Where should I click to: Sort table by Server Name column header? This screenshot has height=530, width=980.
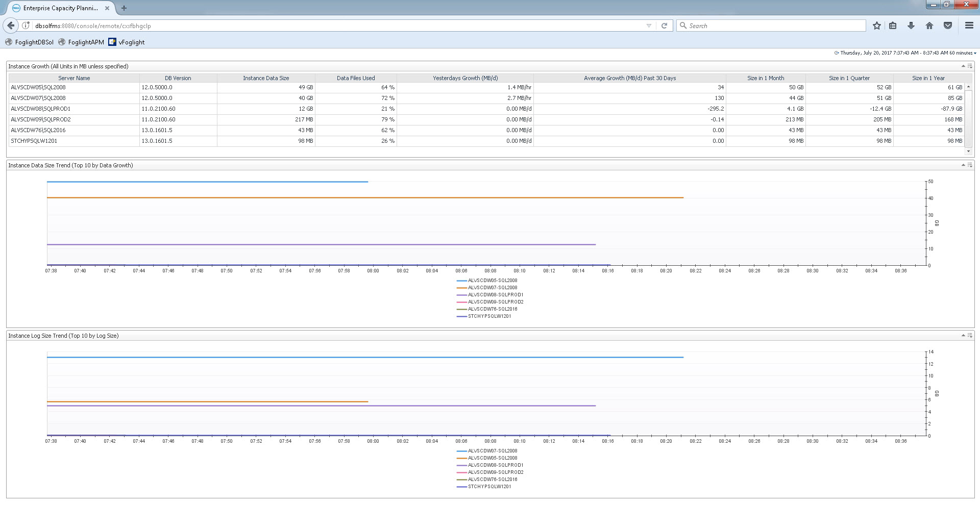[x=74, y=78]
